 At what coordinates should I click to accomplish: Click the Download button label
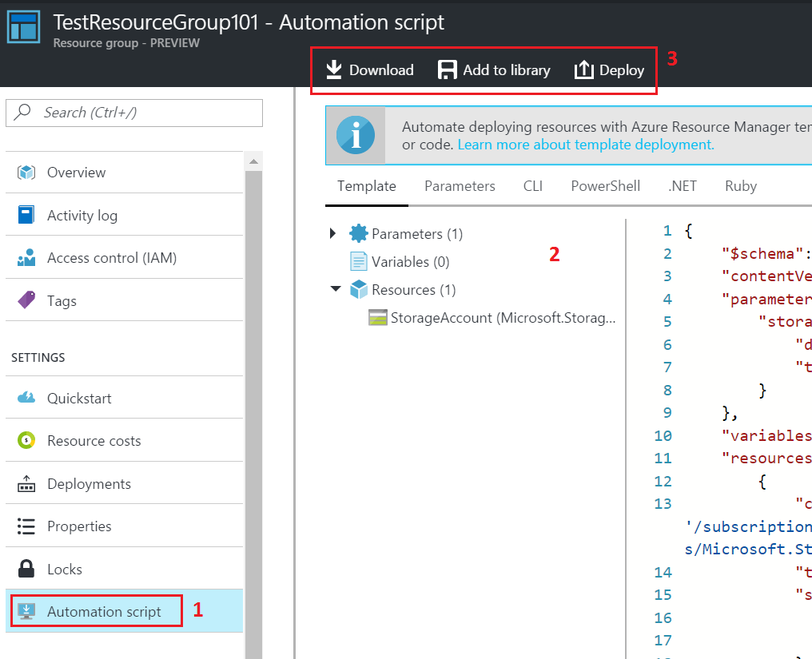point(381,69)
